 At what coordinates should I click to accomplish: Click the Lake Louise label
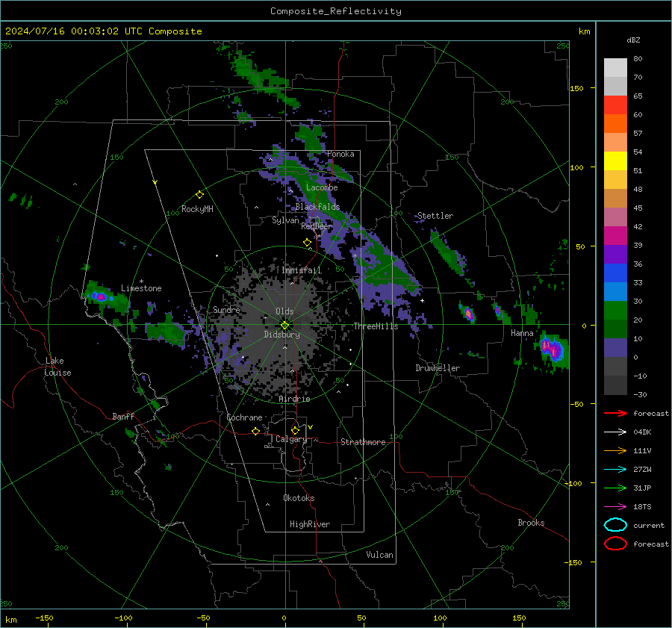[x=58, y=367]
